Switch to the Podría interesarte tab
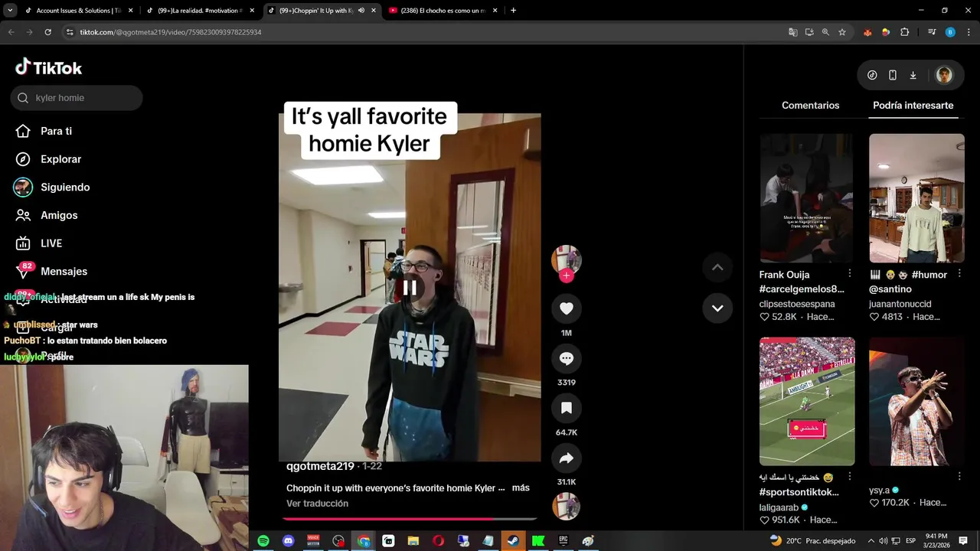 (x=913, y=106)
